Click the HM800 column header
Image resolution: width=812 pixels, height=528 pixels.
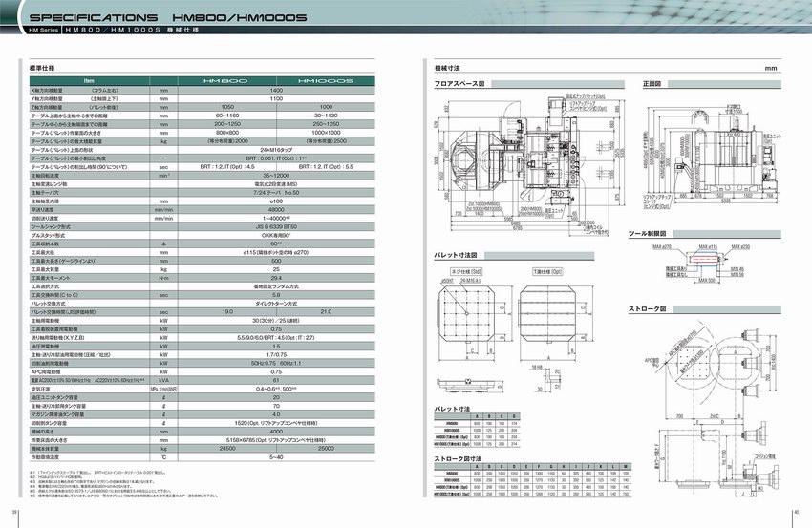(225, 81)
